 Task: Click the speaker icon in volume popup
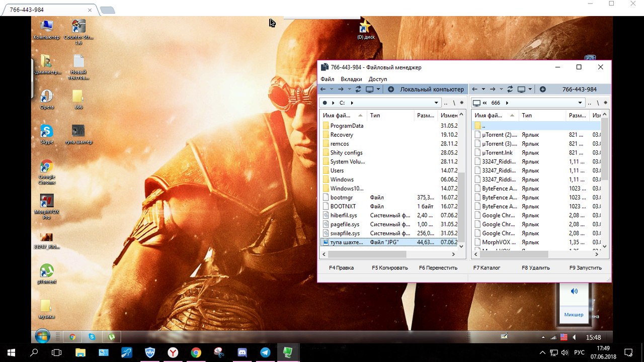click(574, 291)
